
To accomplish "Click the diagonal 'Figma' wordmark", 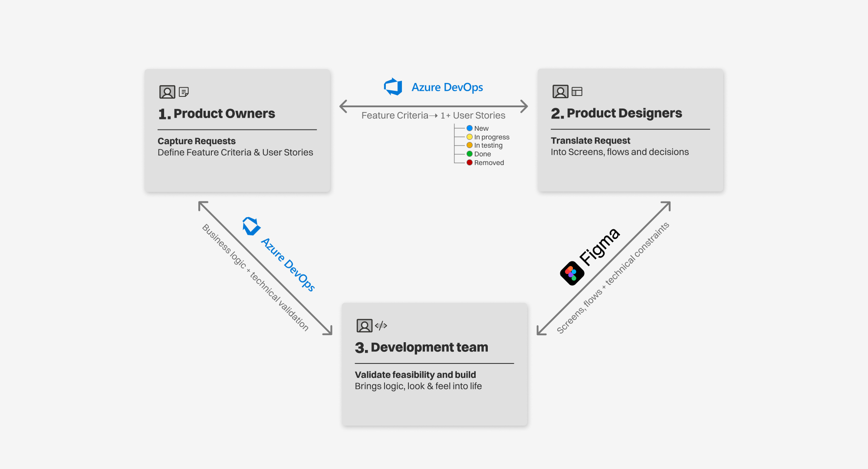I will [x=599, y=247].
